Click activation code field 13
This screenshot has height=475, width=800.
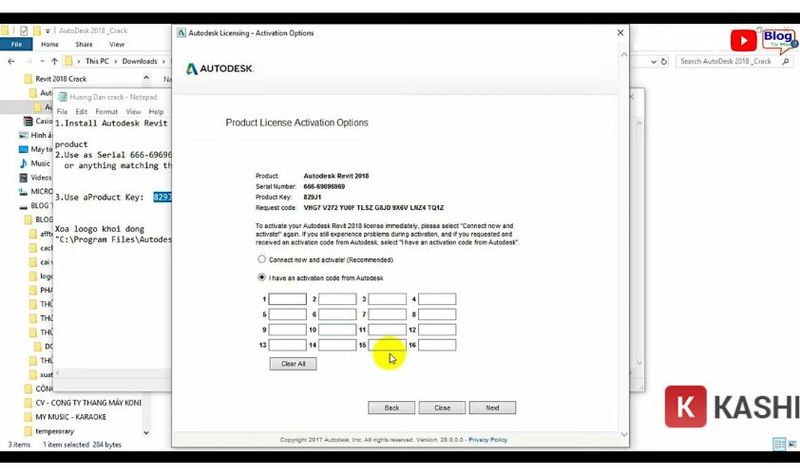[x=288, y=345]
